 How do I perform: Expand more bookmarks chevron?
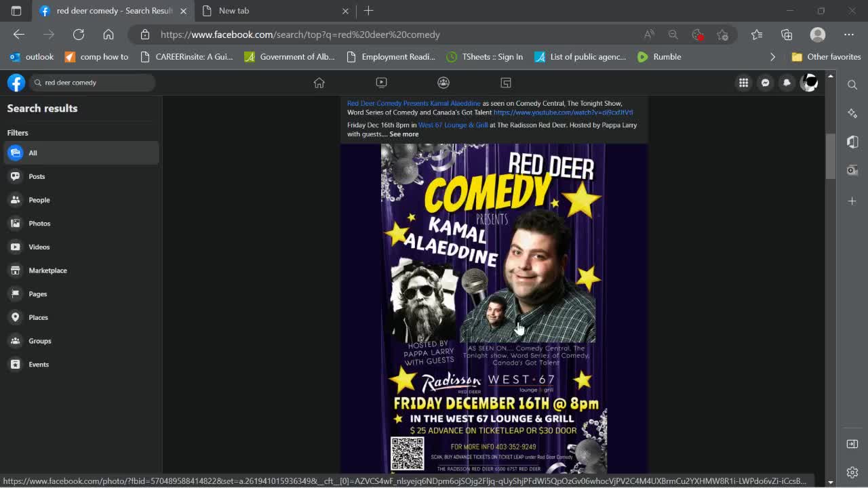click(x=772, y=57)
